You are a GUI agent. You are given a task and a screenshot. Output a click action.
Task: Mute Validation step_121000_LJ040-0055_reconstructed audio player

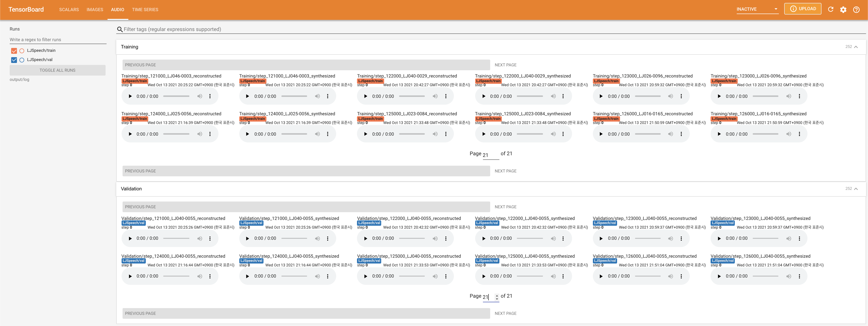coord(200,239)
